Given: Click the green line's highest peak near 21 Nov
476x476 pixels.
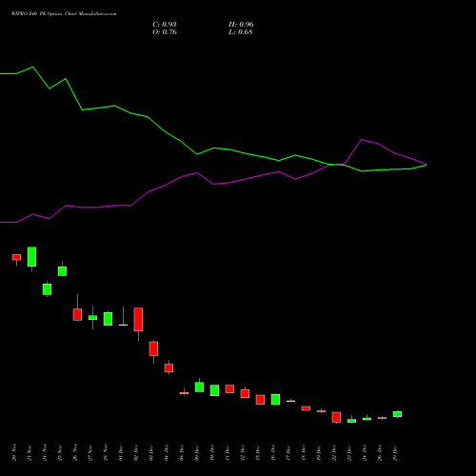Looking at the screenshot, I should pyautogui.click(x=33, y=67).
